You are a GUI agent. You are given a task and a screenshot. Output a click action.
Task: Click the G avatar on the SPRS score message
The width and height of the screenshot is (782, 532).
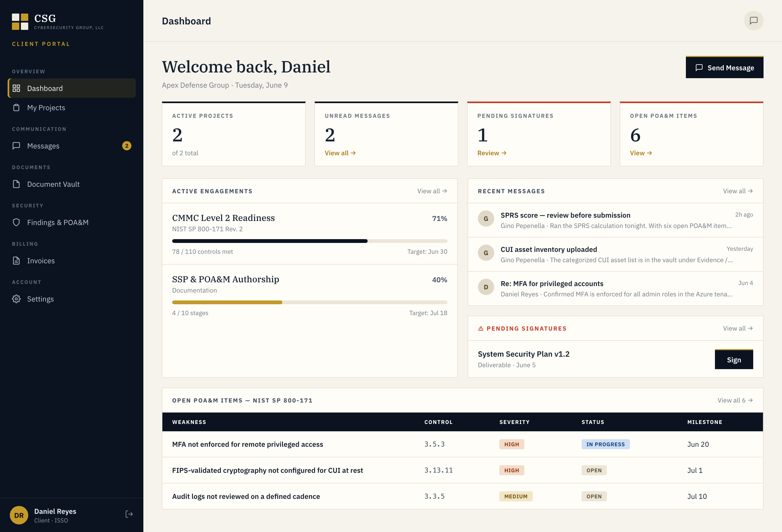click(486, 218)
